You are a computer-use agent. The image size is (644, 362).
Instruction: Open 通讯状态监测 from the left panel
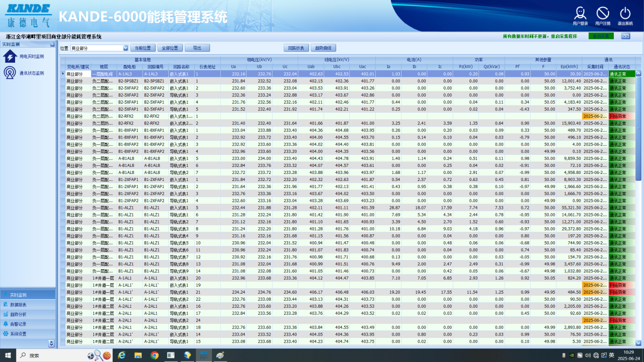tap(24, 73)
